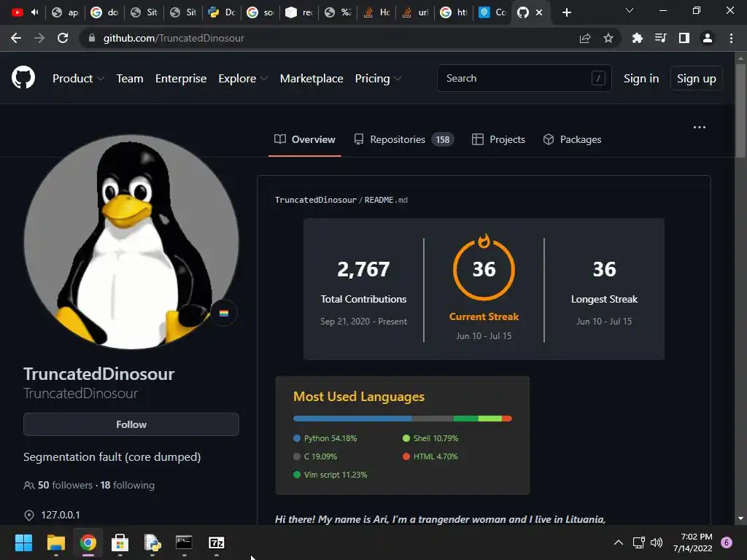Open the Chrome profile avatar icon

pyautogui.click(x=708, y=38)
